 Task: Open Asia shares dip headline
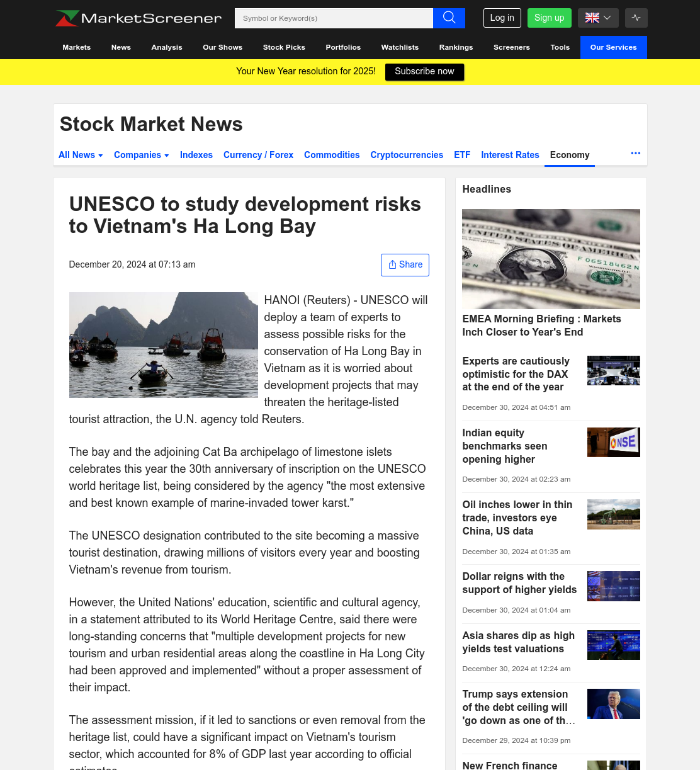pyautogui.click(x=519, y=642)
